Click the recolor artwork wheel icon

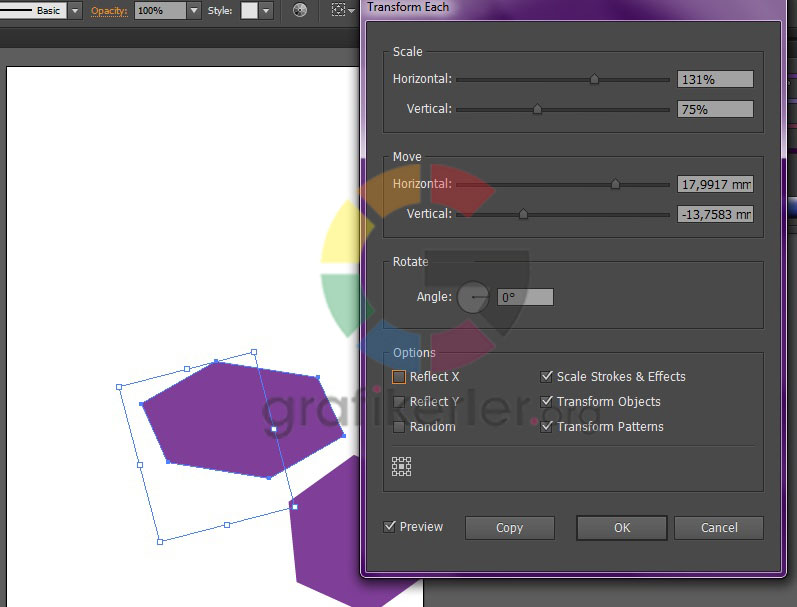(300, 10)
